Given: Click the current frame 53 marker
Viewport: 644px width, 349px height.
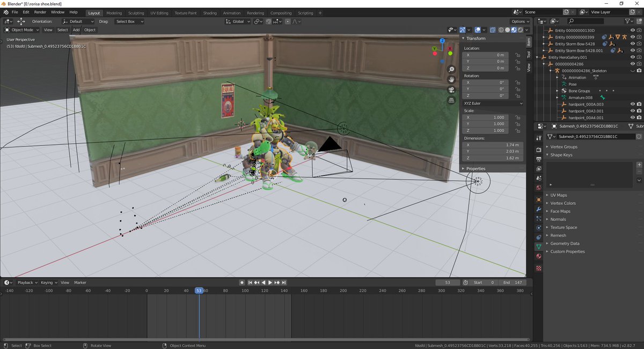Looking at the screenshot, I should (199, 291).
